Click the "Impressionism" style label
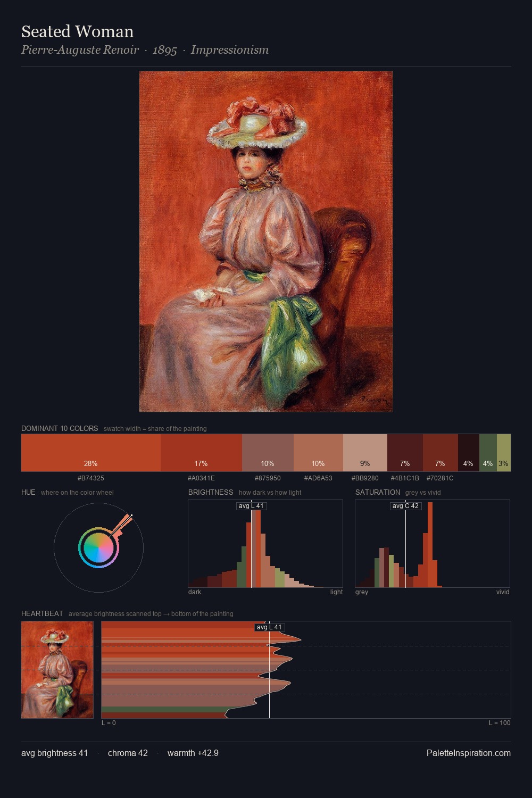This screenshot has height=798, width=532. [230, 50]
